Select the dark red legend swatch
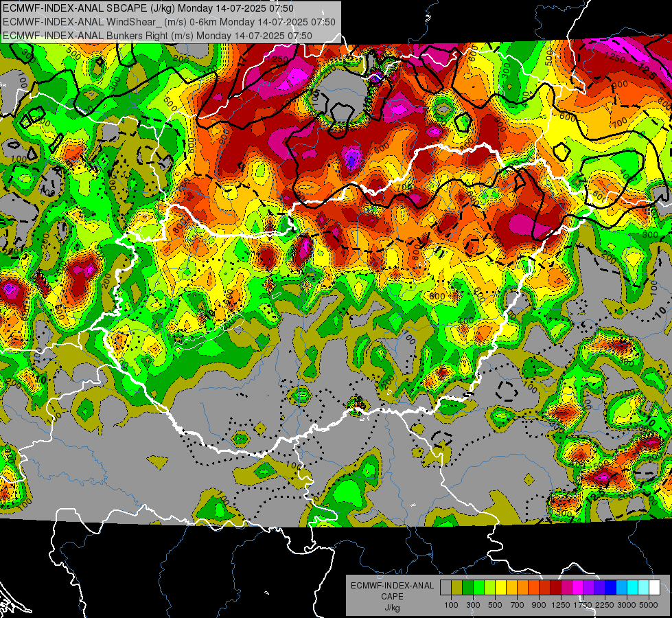 555,588
